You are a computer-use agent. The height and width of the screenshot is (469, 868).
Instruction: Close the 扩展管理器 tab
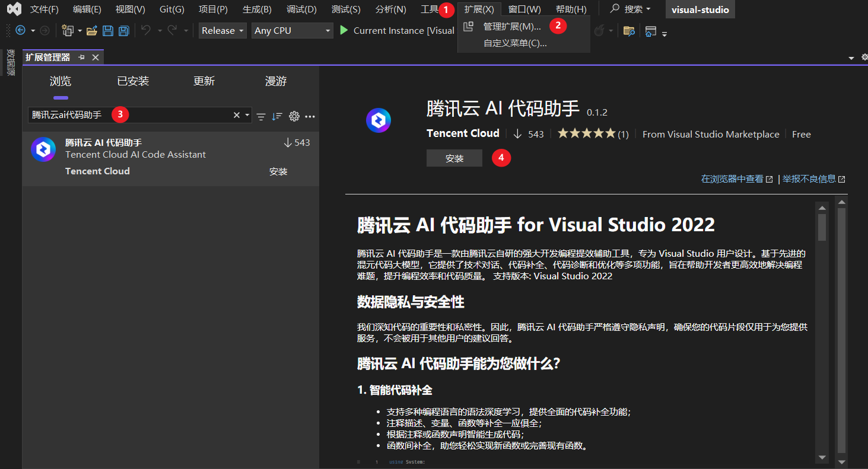coord(96,58)
